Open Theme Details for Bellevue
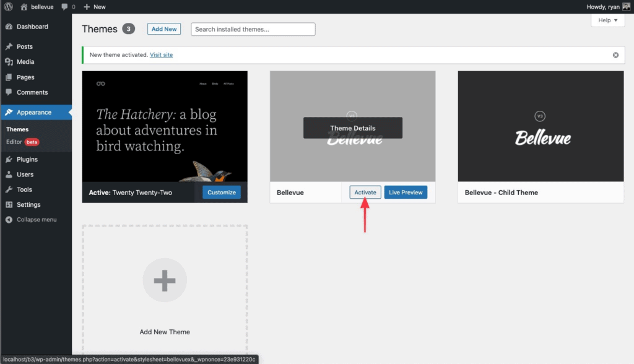634x364 pixels. coord(352,128)
